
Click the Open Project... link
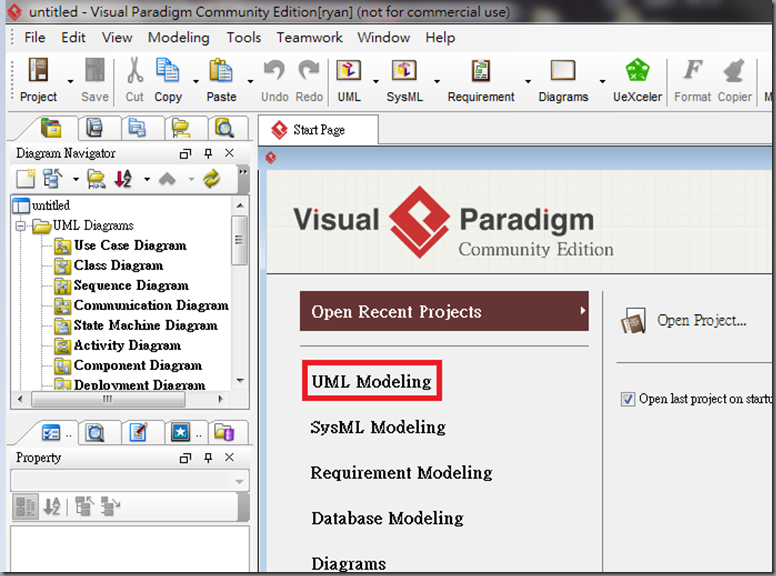(701, 321)
